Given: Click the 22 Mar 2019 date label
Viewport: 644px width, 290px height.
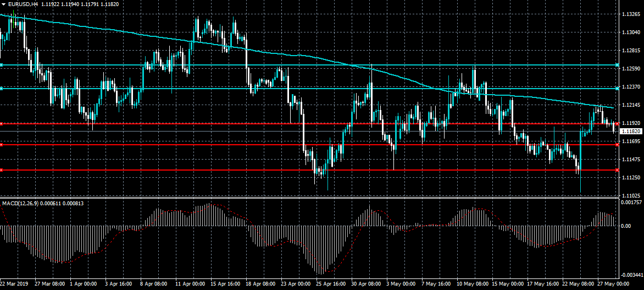Looking at the screenshot, I should pos(14,284).
